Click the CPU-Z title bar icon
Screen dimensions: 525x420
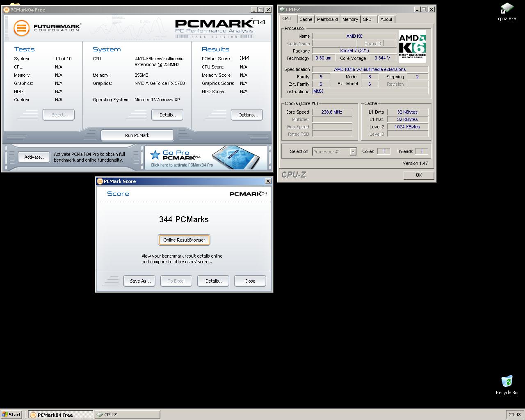[x=282, y=9]
